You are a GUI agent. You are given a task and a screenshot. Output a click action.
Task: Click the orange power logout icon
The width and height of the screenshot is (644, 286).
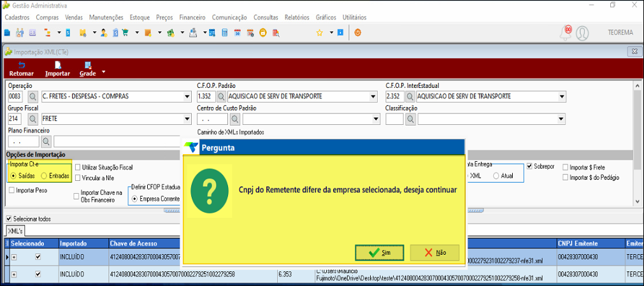pos(358,32)
